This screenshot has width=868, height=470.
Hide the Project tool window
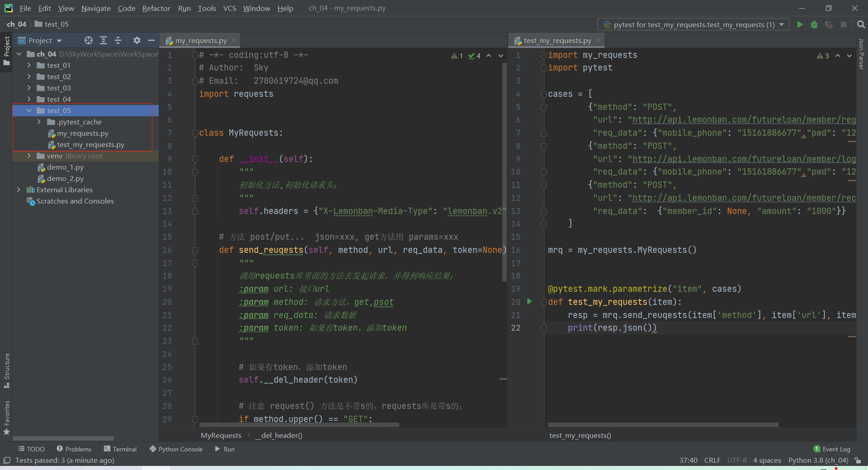point(151,40)
